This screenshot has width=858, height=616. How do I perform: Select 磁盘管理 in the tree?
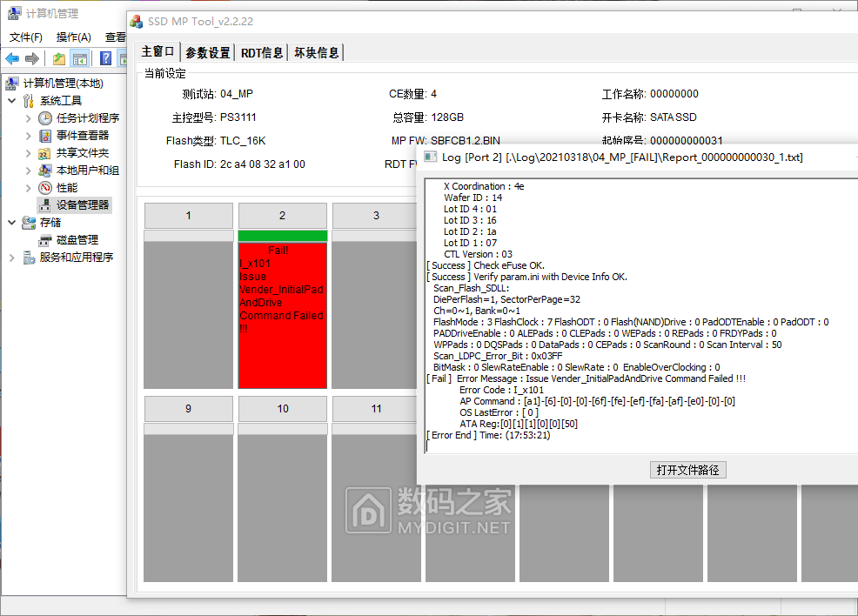[x=77, y=240]
